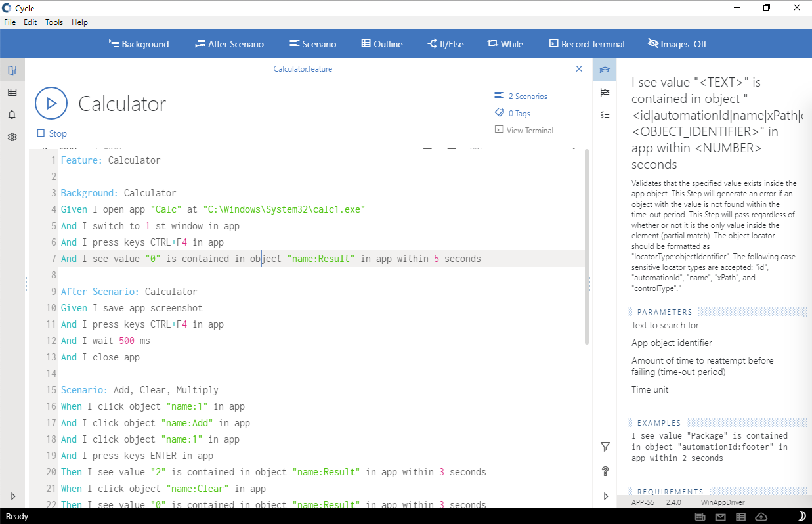Insert a While loop block
The height and width of the screenshot is (524, 812).
(x=505, y=44)
